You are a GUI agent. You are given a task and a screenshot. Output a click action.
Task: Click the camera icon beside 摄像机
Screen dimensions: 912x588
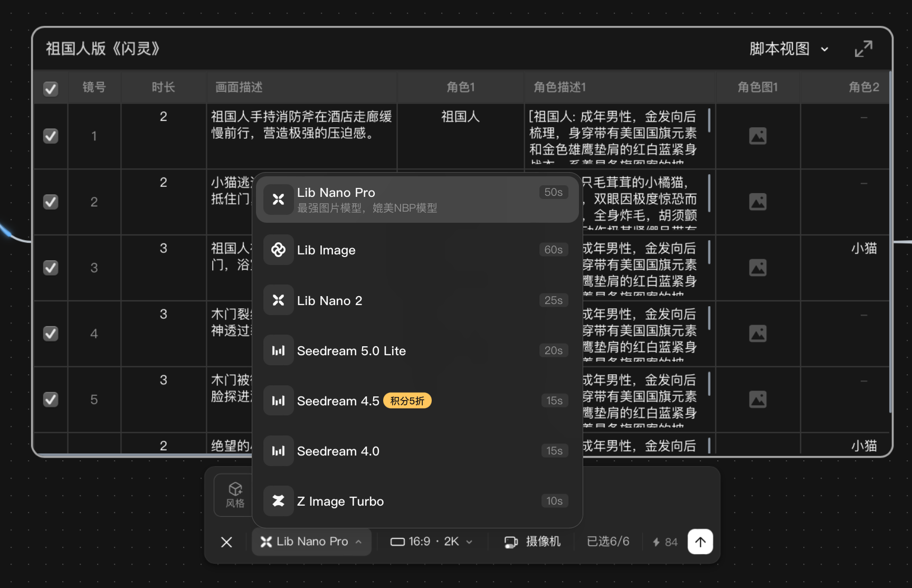[x=511, y=542]
